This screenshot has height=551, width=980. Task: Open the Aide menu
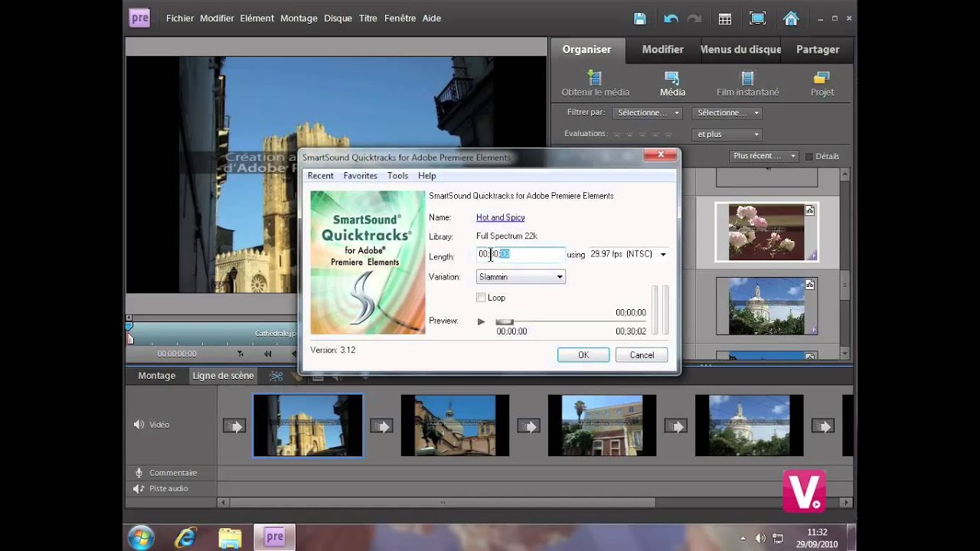click(432, 18)
